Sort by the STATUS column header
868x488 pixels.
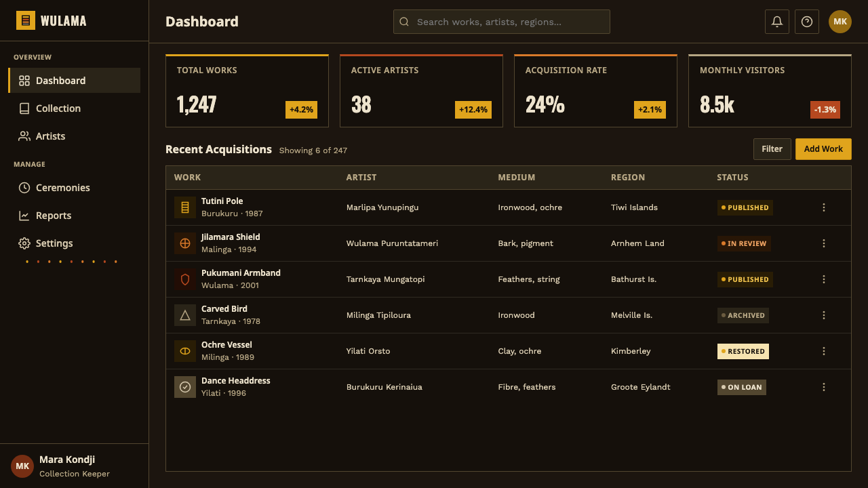[x=732, y=178]
